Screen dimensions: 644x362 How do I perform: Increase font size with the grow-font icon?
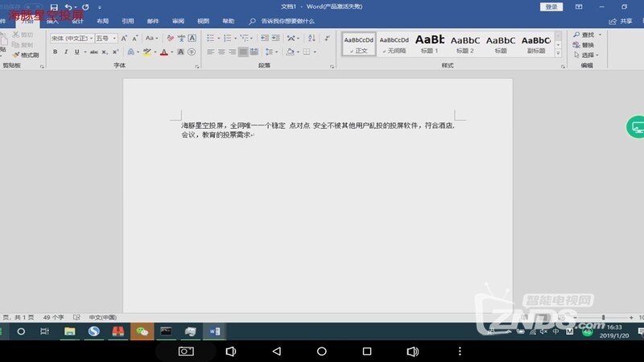pos(124,38)
